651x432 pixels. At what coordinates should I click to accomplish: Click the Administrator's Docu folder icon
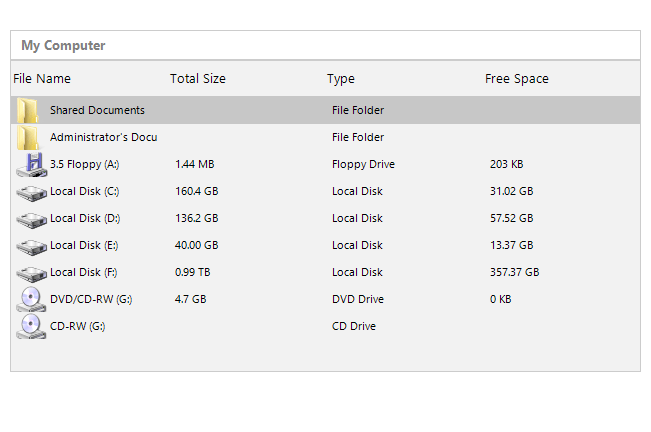[28, 137]
